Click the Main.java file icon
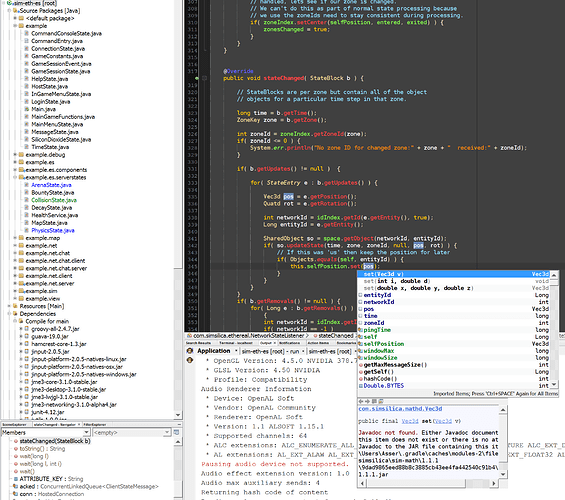 point(26,109)
